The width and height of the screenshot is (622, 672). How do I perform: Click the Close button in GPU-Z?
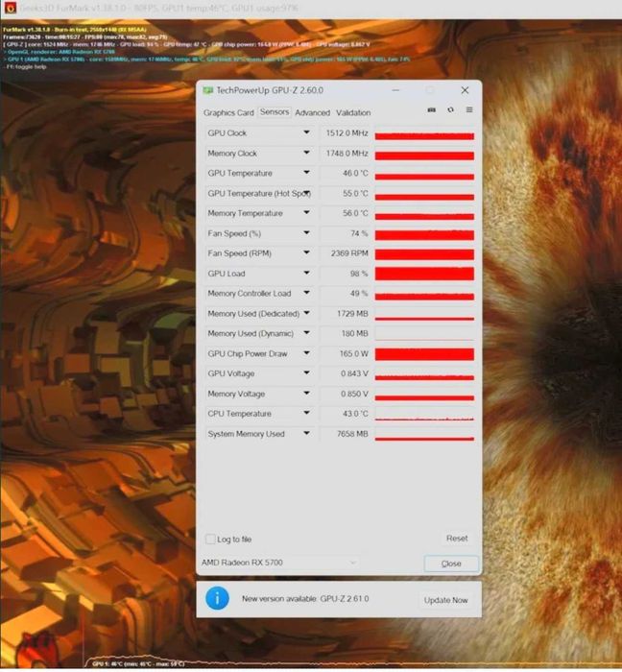click(x=451, y=565)
